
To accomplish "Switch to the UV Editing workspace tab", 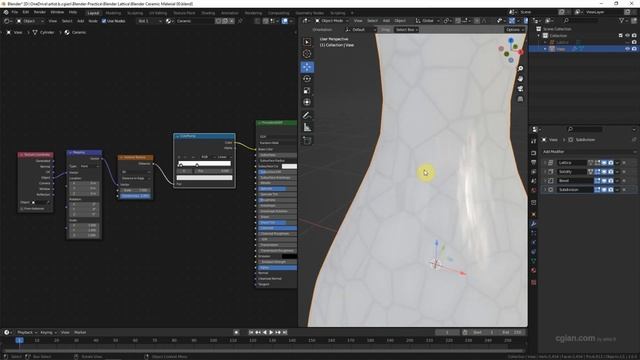I will [158, 13].
